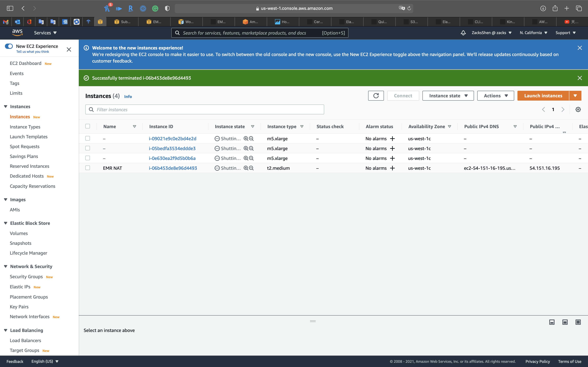Open the AWS notifications bell

tap(463, 33)
